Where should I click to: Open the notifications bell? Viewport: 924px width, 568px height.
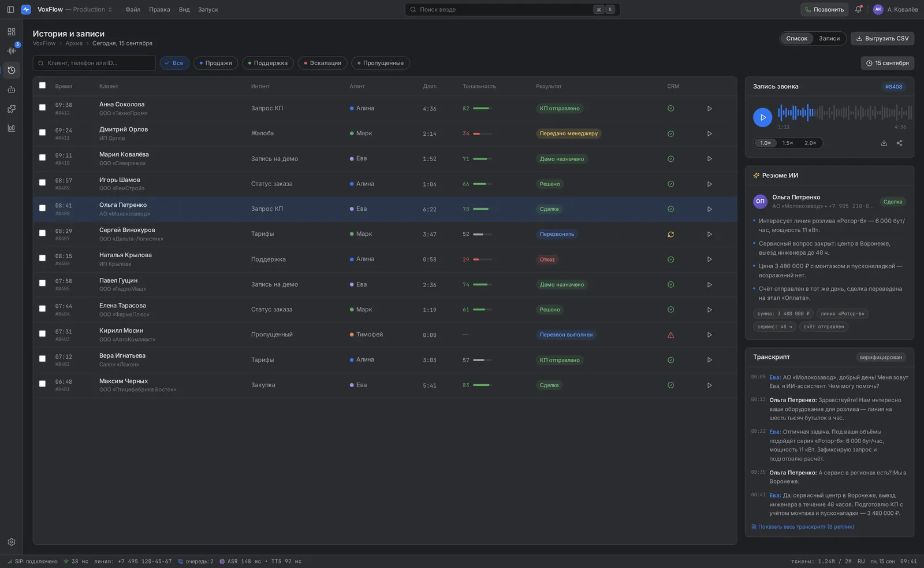pos(858,9)
